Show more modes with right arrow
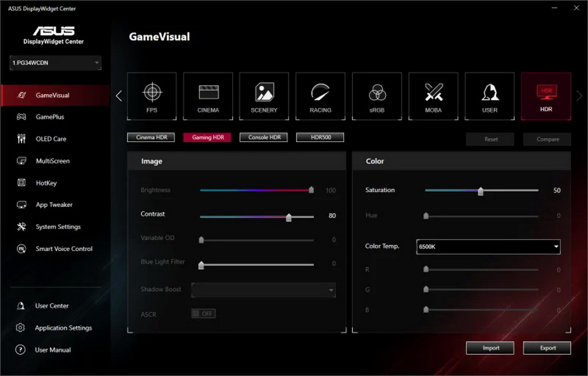The height and width of the screenshot is (376, 588). [x=580, y=96]
